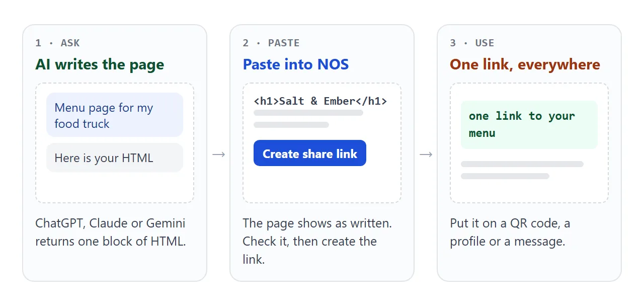Screen dimensions: 644x308
Task: Click 'ChatGPT, Claude or Gemini' description text
Action: click(111, 232)
